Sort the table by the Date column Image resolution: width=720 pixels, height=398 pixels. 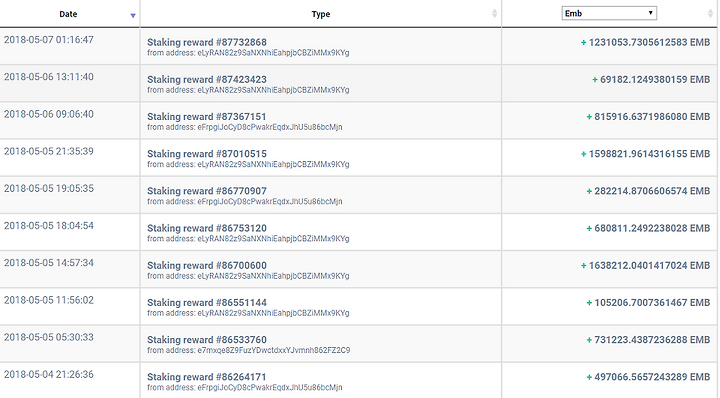pos(68,14)
